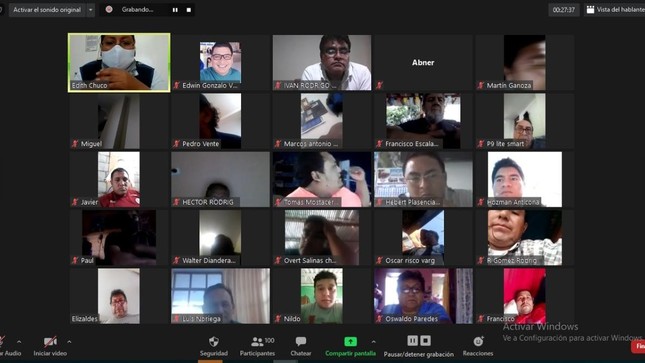Image resolution: width=645 pixels, height=363 pixels.
Task: Select Hozman Anticona's video tile
Action: click(x=525, y=179)
